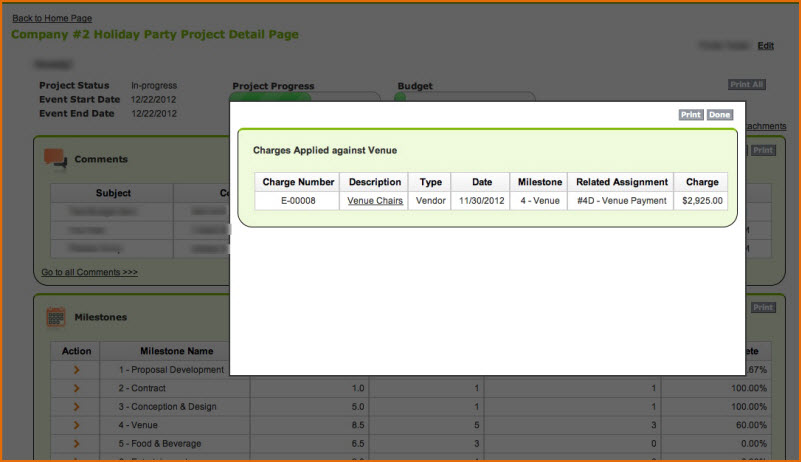Click the Action column header in Milestones

(76, 351)
